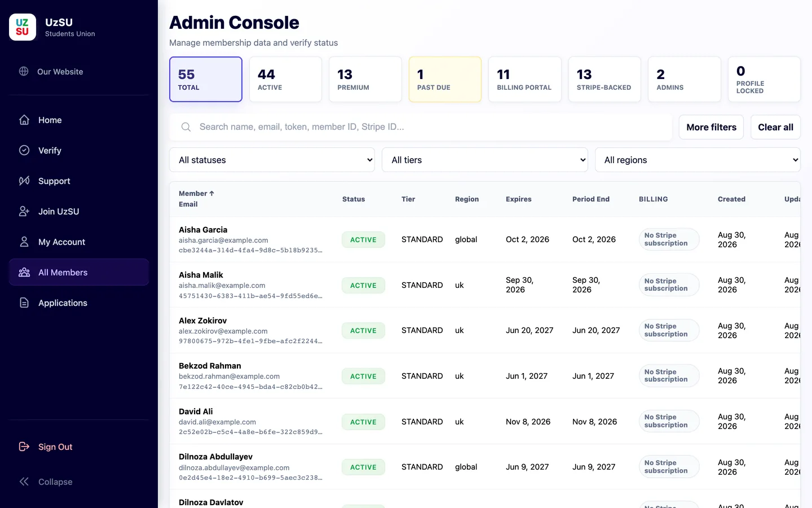This screenshot has width=812, height=508.
Task: Click the Tier column header
Action: click(x=408, y=199)
